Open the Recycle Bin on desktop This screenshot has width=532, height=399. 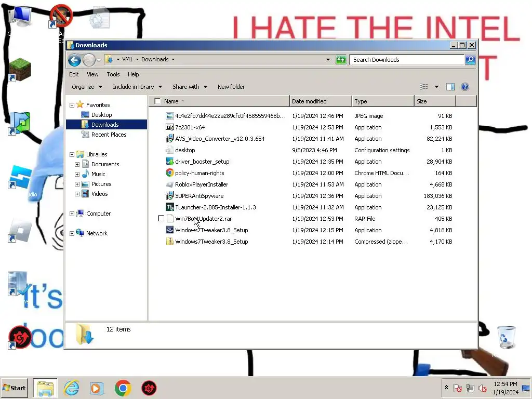[506, 337]
